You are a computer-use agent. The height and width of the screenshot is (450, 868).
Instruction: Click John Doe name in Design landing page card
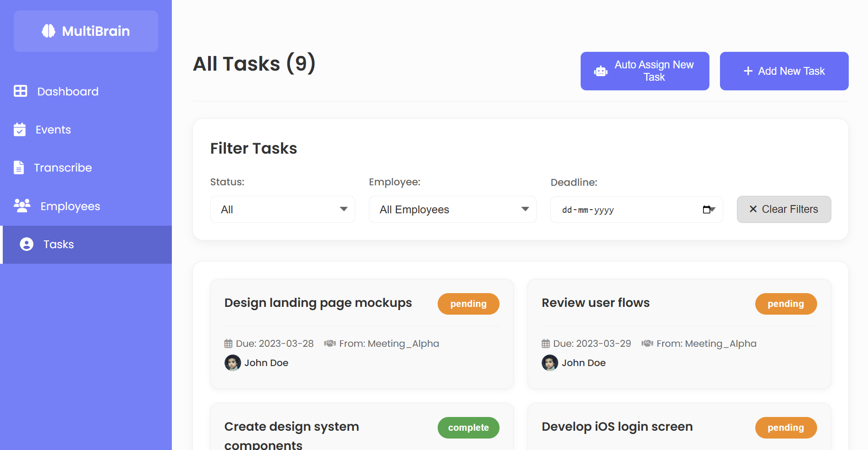coord(266,363)
